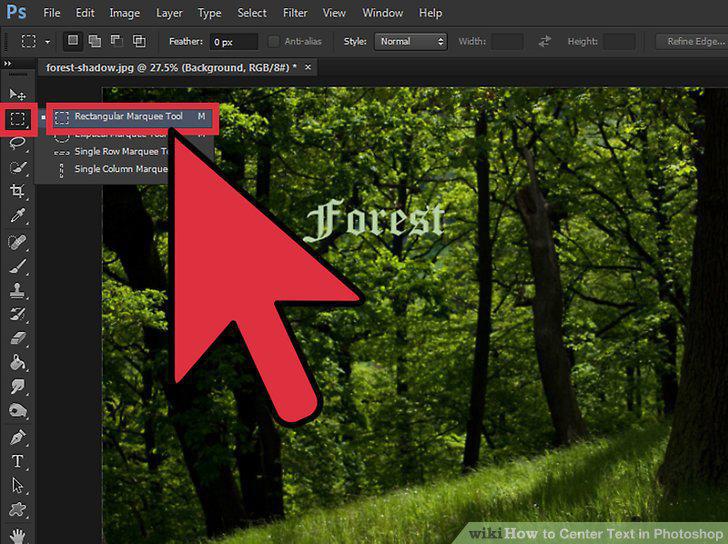The width and height of the screenshot is (728, 544).
Task: Choose Rectangular Marquee Tool from flyout
Action: point(132,117)
